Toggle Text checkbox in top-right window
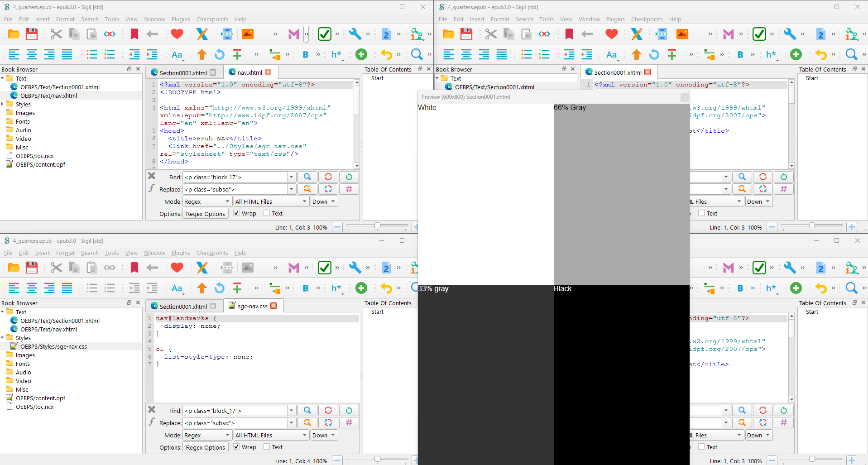Viewport: 868px width, 465px height. [x=701, y=213]
